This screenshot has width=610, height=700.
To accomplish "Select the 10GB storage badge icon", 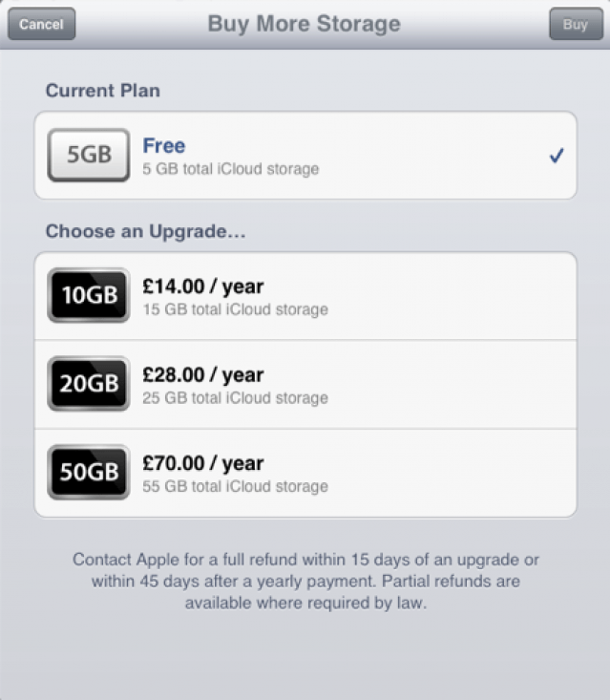I will (89, 295).
